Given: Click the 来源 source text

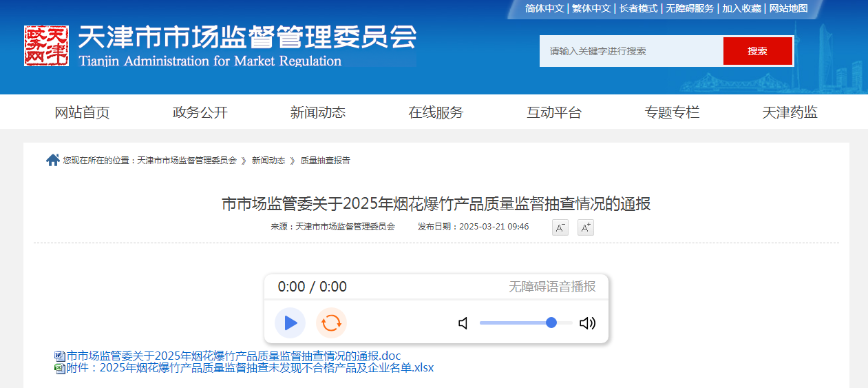Looking at the screenshot, I should click(x=332, y=227).
